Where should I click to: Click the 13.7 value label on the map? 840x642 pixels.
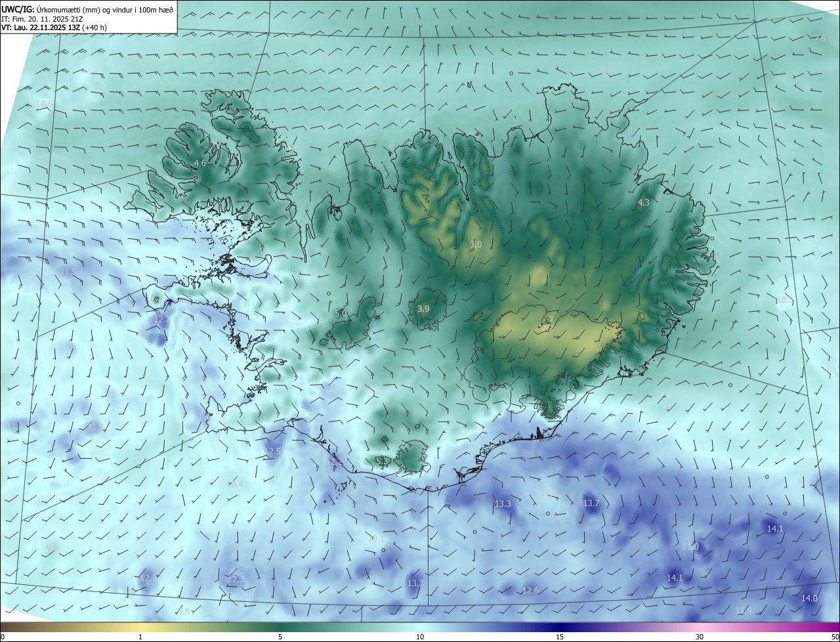point(591,503)
